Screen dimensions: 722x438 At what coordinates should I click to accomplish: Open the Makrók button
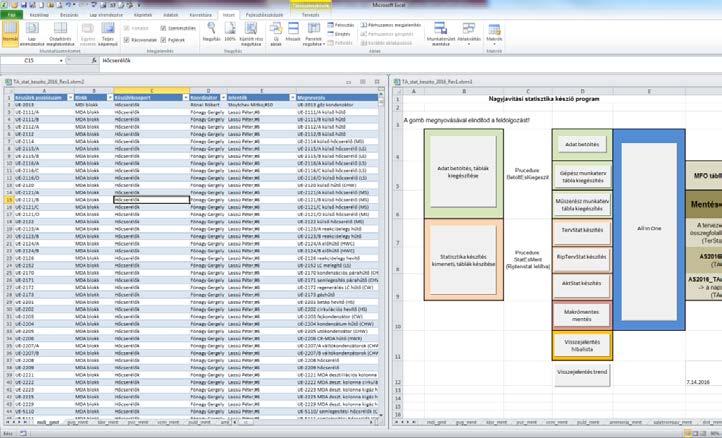(494, 33)
